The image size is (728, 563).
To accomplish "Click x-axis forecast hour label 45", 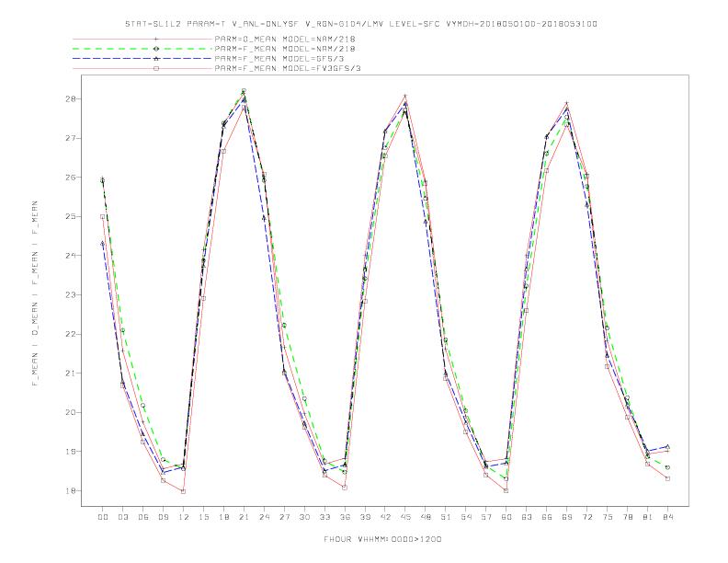I will [405, 517].
